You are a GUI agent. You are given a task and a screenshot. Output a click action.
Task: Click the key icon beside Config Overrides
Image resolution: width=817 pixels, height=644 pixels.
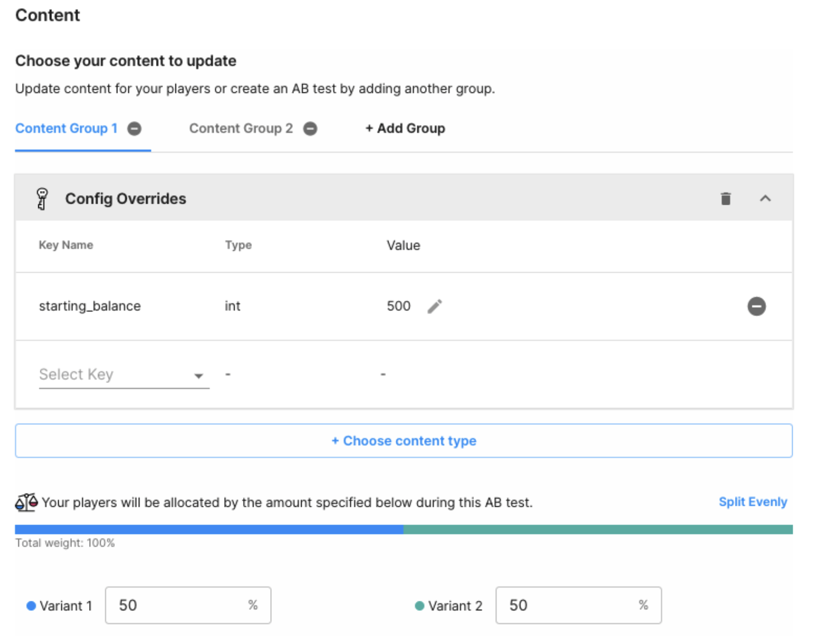[42, 199]
